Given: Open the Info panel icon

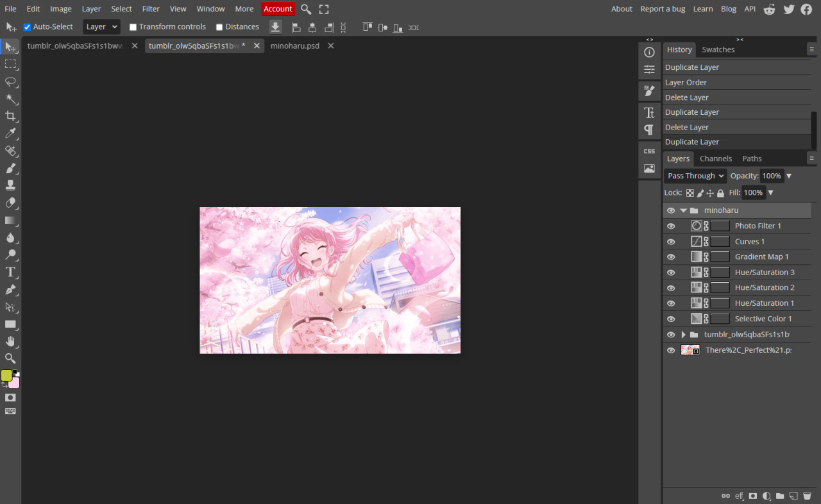Looking at the screenshot, I should pyautogui.click(x=649, y=53).
